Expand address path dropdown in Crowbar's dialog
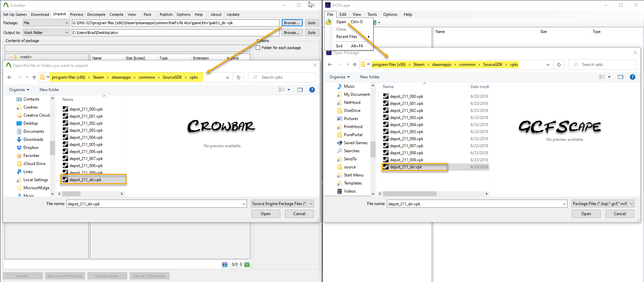This screenshot has height=282, width=644. [x=228, y=77]
